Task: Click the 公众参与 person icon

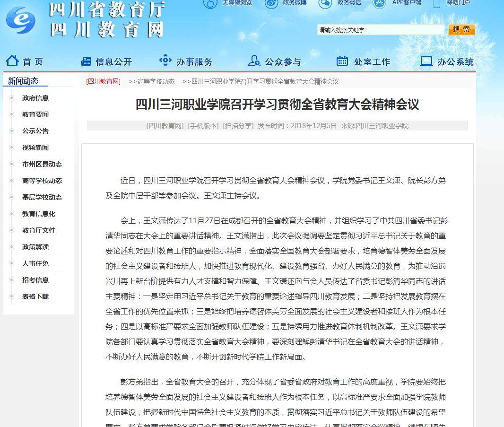Action: pos(254,61)
